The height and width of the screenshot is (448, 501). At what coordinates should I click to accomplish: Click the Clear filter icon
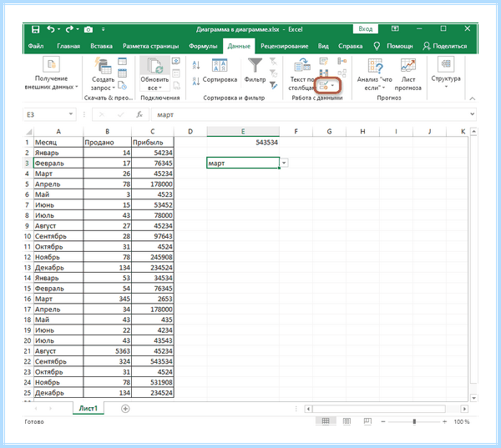(273, 61)
